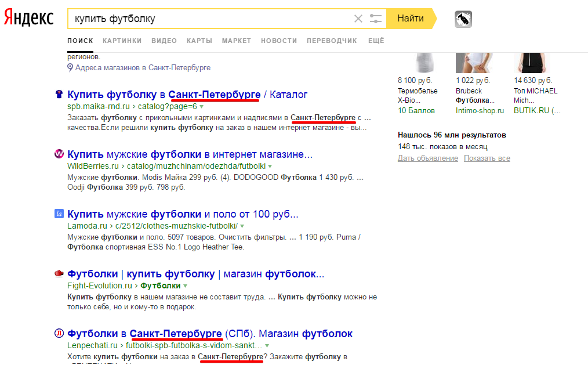Open 'Адреса магазинов в Санкт-Петербурге' link

(x=143, y=67)
